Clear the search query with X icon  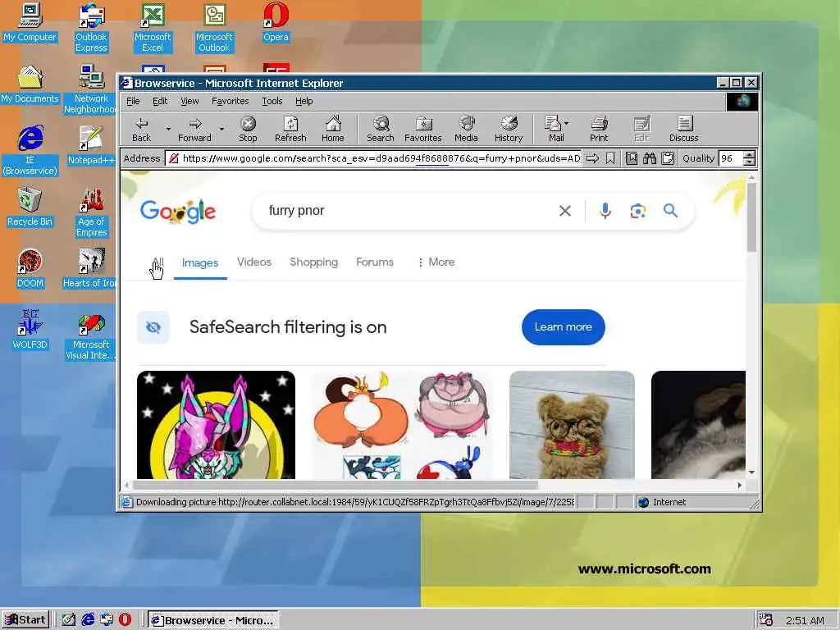(x=565, y=211)
